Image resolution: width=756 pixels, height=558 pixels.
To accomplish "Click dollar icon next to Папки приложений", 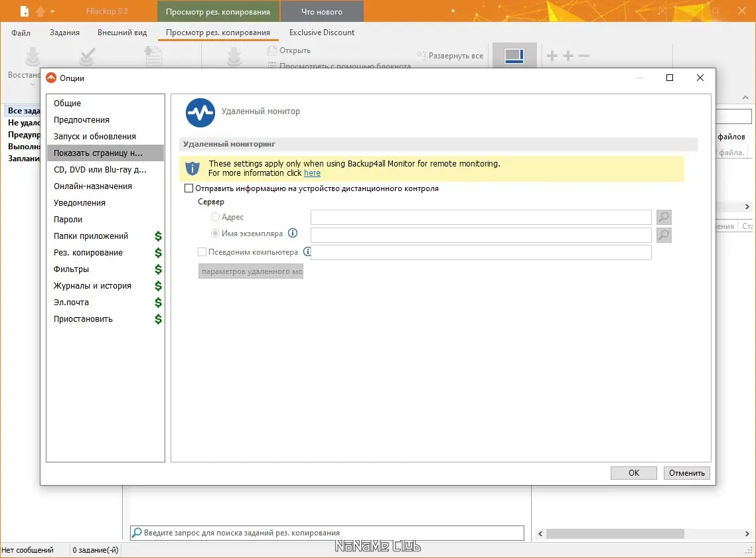I will pyautogui.click(x=158, y=236).
